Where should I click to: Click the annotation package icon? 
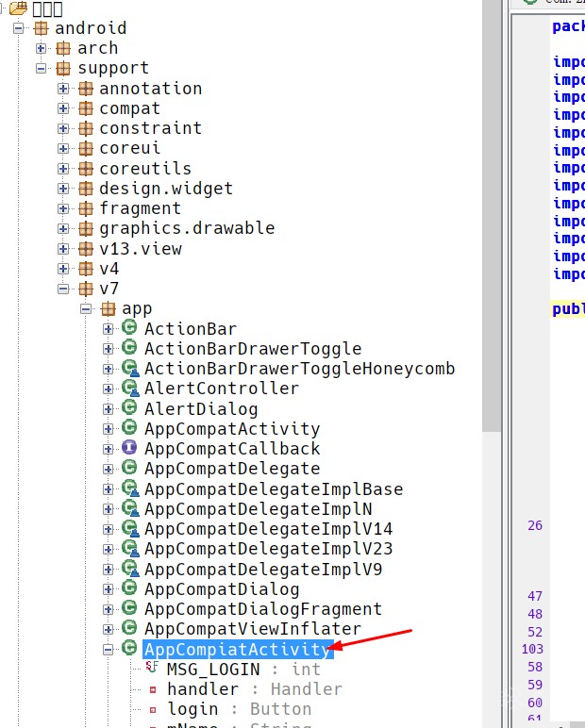[86, 89]
